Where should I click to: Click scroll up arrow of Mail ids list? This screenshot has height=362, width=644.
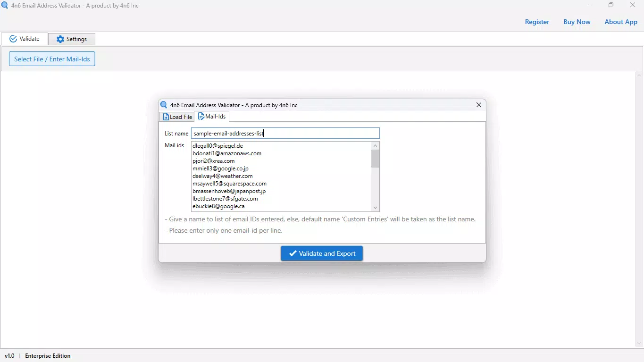click(x=375, y=145)
